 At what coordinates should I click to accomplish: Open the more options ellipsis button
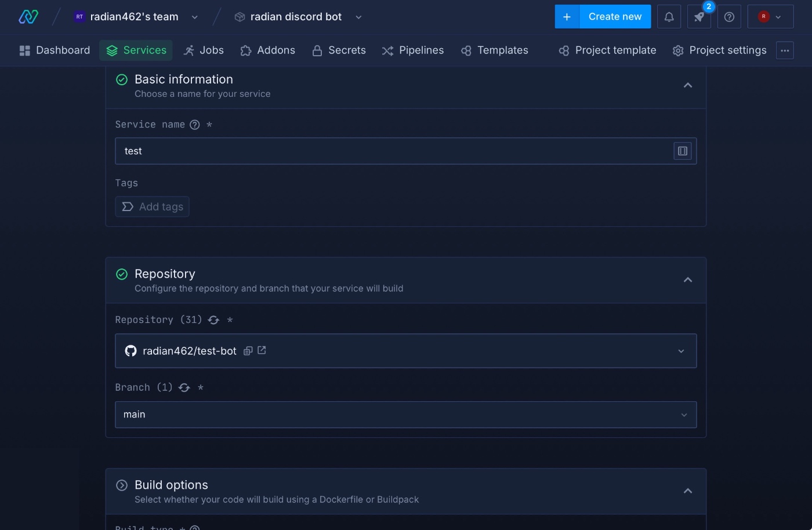(785, 50)
